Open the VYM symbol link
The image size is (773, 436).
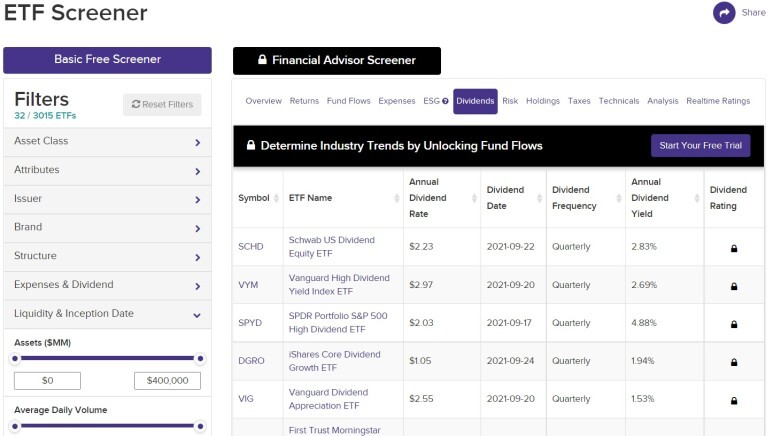click(248, 285)
